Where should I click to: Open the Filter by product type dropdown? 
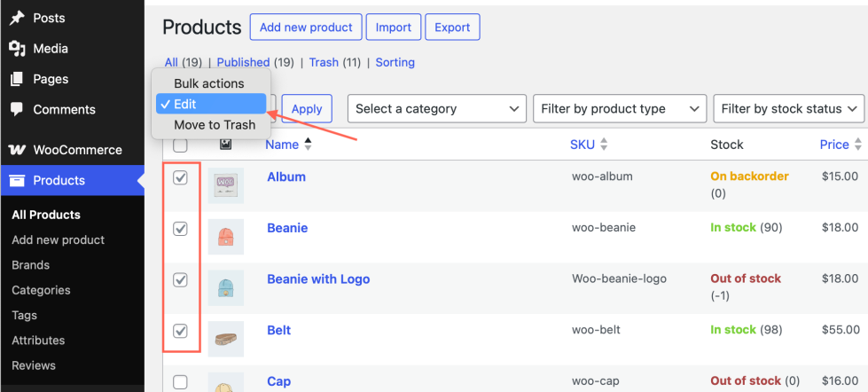[619, 109]
